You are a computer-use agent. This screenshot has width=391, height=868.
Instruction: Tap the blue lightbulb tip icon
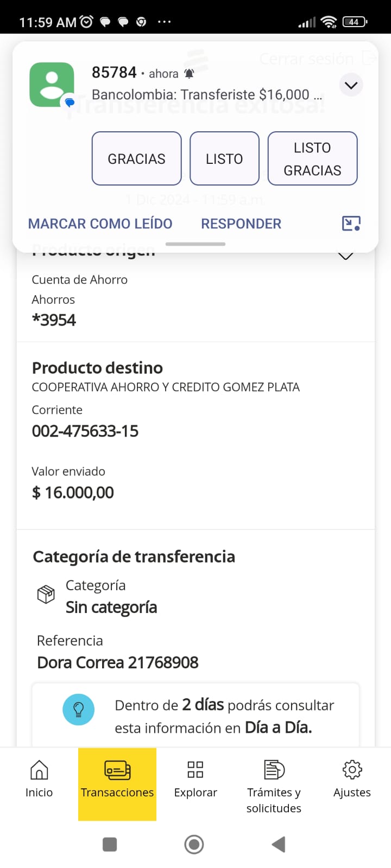click(x=79, y=710)
